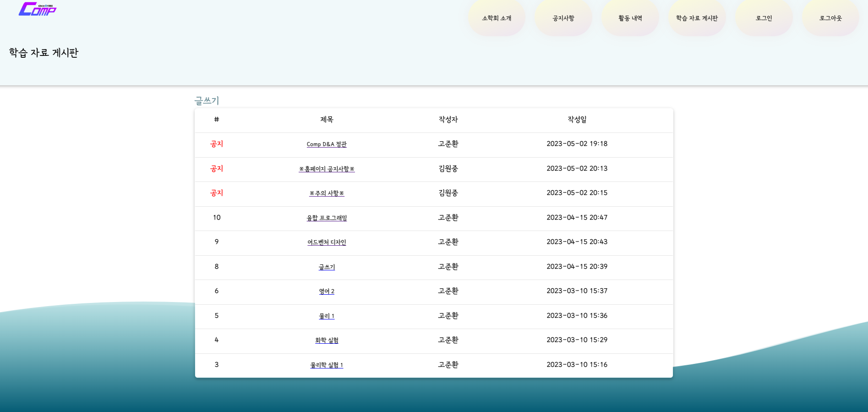The width and height of the screenshot is (868, 412).
Task: Click the 제목 column header
Action: click(x=327, y=120)
